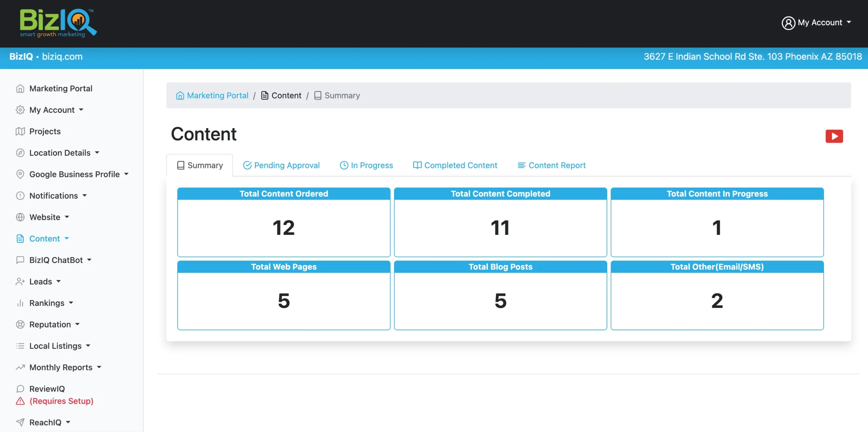Viewport: 868px width, 432px height.
Task: Click the BizIQ ChatBot speech bubble icon
Action: tap(20, 260)
